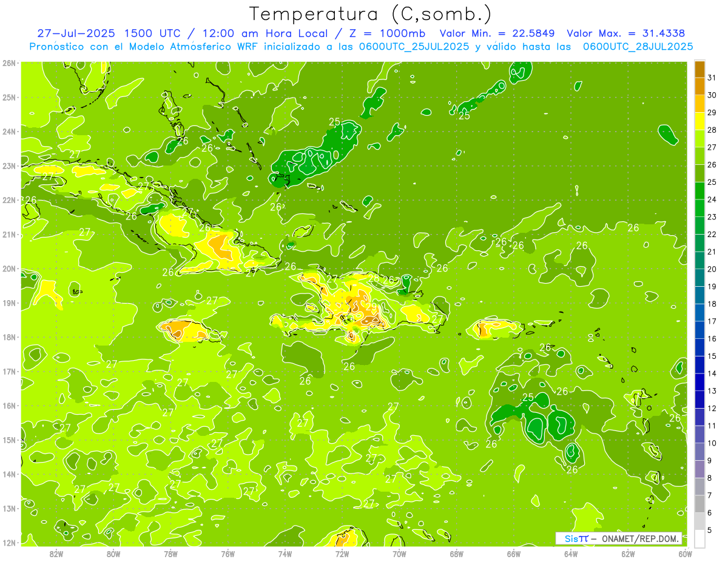Viewport: 728px width, 562px height.
Task: Click the "12N" latitude axis label
Action: 8,543
